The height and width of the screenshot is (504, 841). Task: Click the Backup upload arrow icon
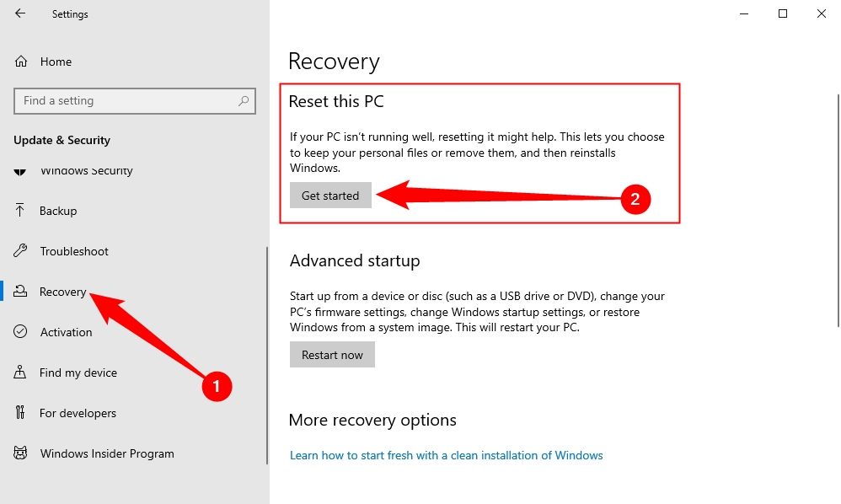coord(21,211)
